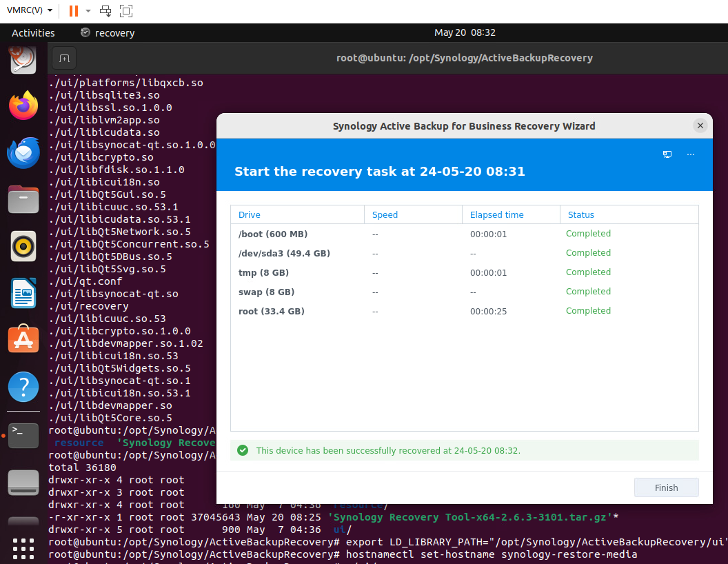Close the Synology Recovery Wizard dialog

[700, 125]
